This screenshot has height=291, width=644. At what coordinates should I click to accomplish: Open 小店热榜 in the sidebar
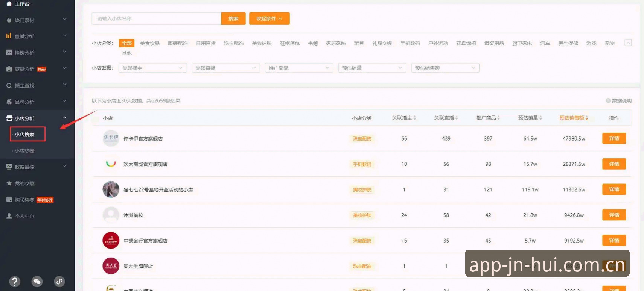point(24,150)
